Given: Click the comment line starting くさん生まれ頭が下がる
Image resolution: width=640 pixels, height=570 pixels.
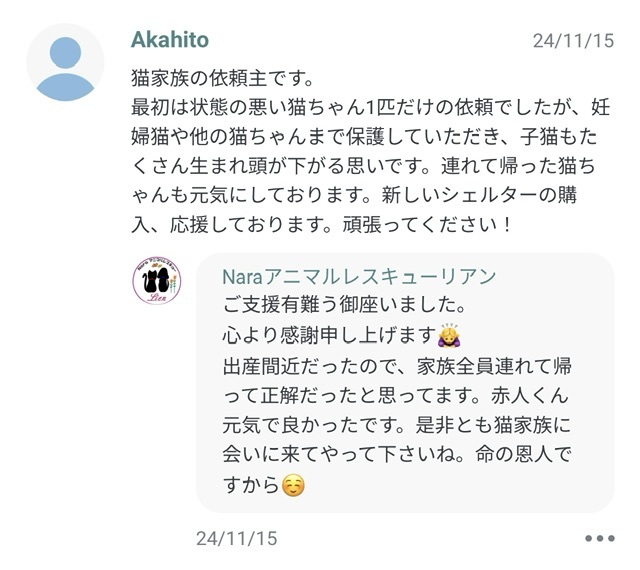Looking at the screenshot, I should (370, 166).
